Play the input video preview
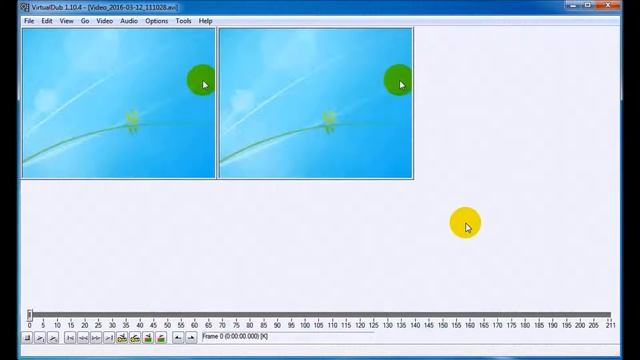Image resolution: width=640 pixels, height=360 pixels. [x=40, y=338]
